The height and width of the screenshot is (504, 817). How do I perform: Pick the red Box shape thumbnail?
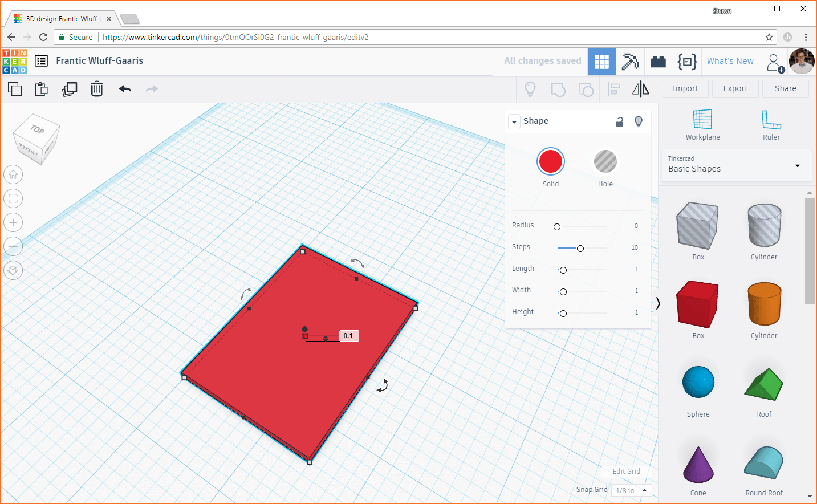tap(698, 304)
